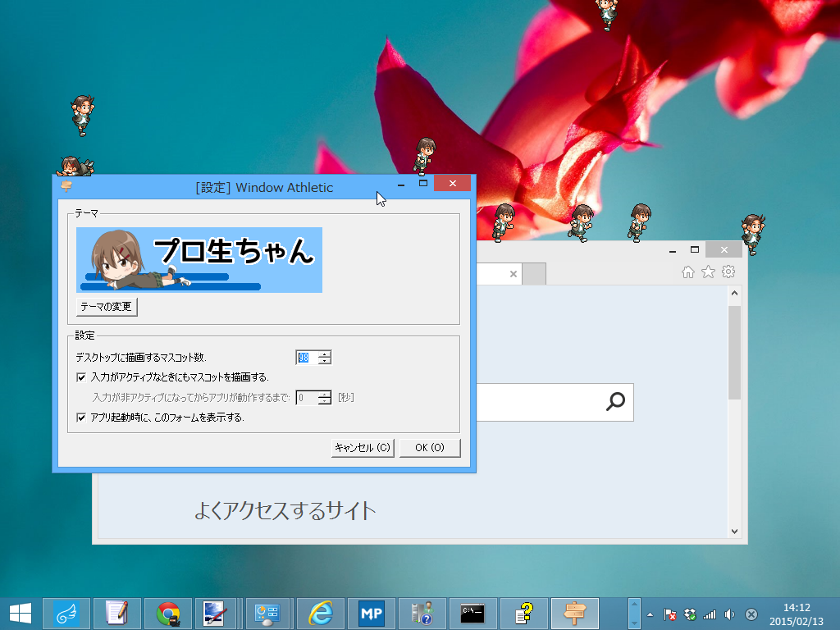The height and width of the screenshot is (630, 840).
Task: Show hidden tray icons arrow
Action: click(x=650, y=614)
